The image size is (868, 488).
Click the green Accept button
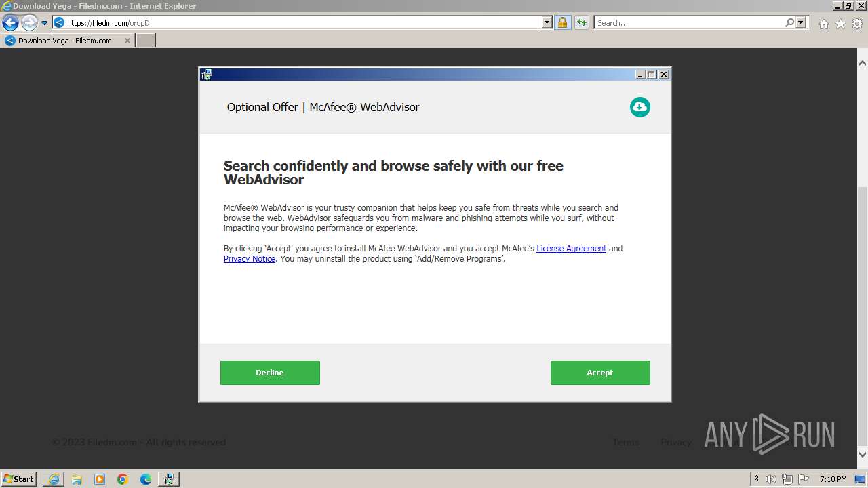(600, 373)
